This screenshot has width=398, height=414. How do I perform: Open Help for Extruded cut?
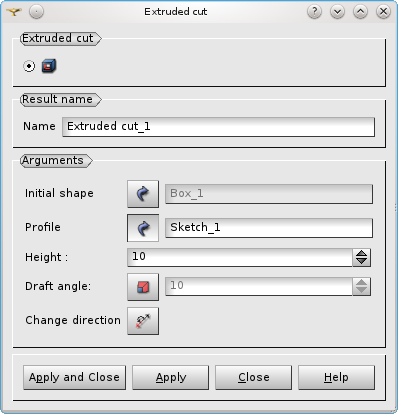pos(336,377)
